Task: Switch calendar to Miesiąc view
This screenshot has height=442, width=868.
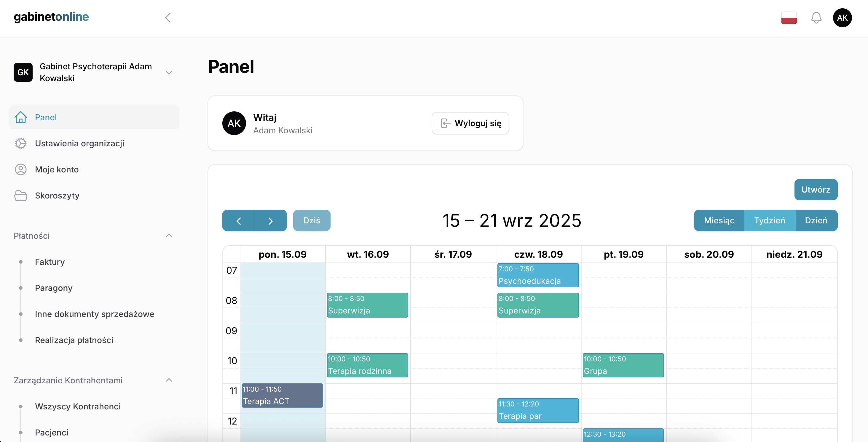Action: click(x=719, y=220)
